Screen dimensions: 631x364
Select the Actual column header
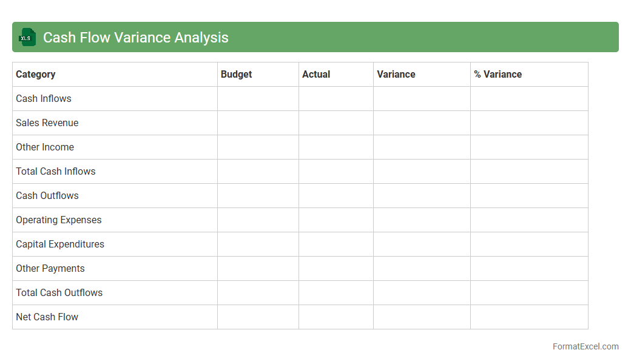coord(316,74)
